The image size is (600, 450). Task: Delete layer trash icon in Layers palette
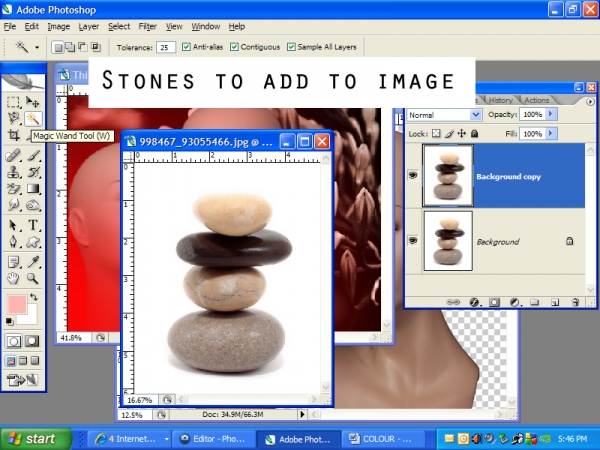point(575,302)
